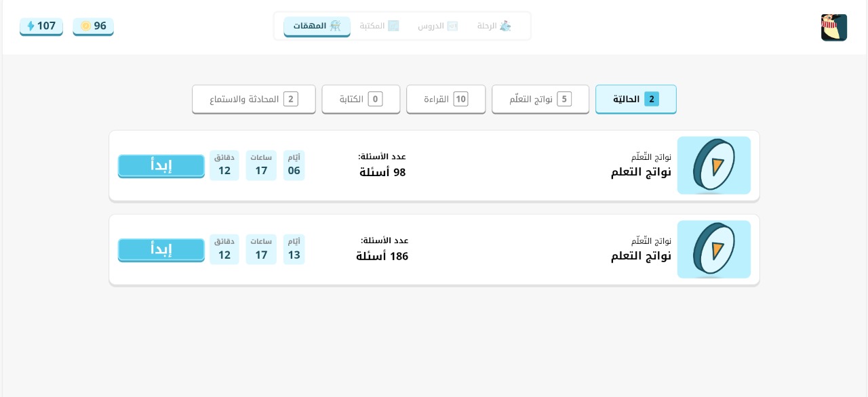Show القراءة (Reading) tasks
This screenshot has height=397, width=868.
pyautogui.click(x=446, y=99)
